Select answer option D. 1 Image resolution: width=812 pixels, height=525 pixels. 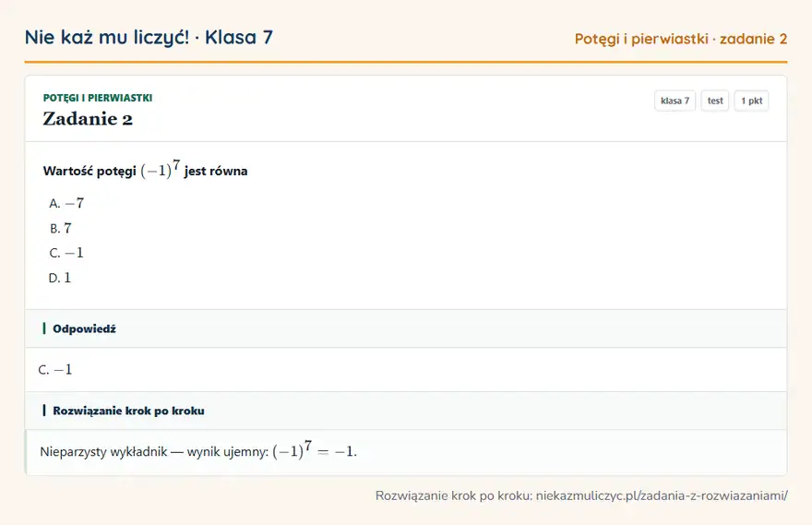point(60,278)
